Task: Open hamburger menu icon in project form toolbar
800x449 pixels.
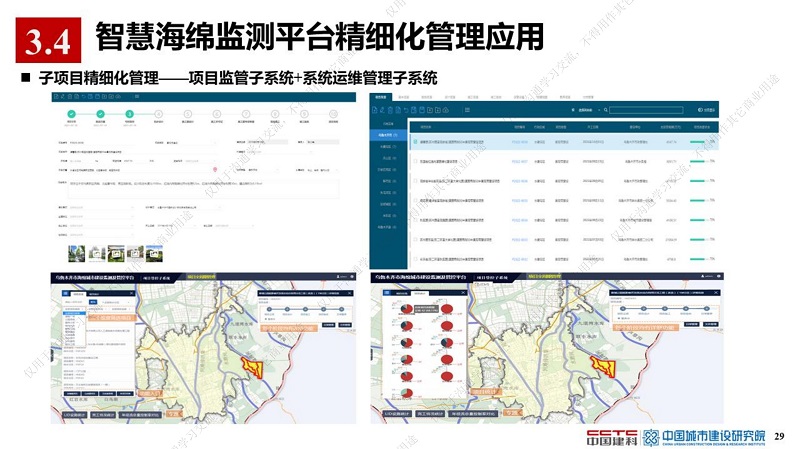Action: click(137, 96)
